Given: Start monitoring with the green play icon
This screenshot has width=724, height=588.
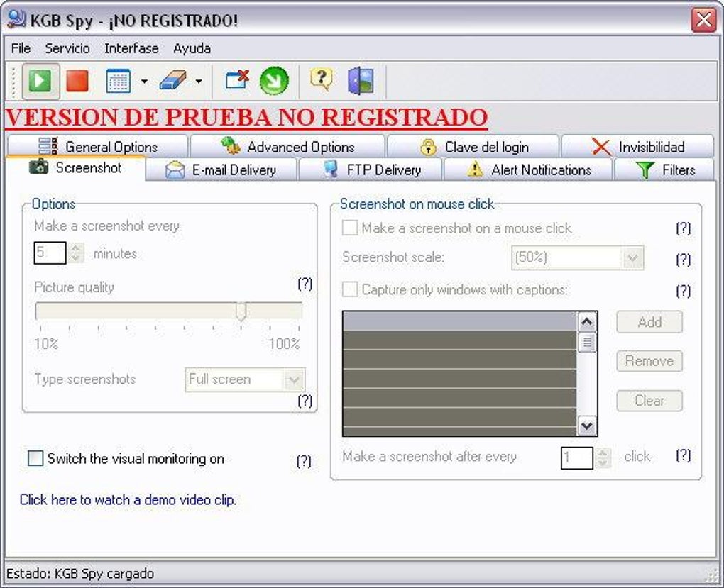Looking at the screenshot, I should pos(40,82).
